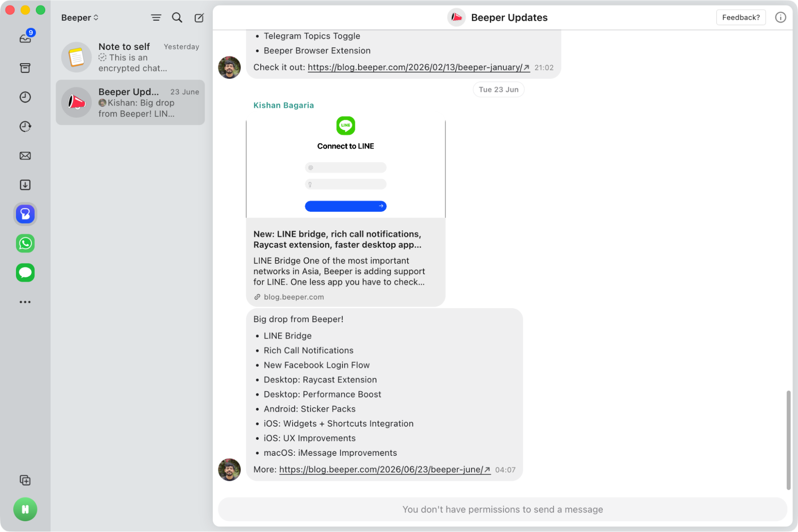The height and width of the screenshot is (532, 798).
Task: Open the Archive box icon in sidebar
Action: point(25,68)
